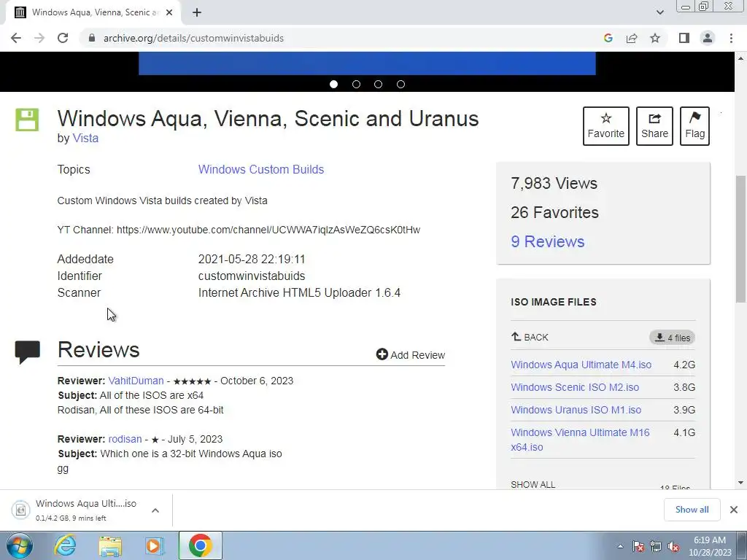The width and height of the screenshot is (747, 560).
Task: Open reviewer VahitDuman's profile
Action: pos(136,381)
